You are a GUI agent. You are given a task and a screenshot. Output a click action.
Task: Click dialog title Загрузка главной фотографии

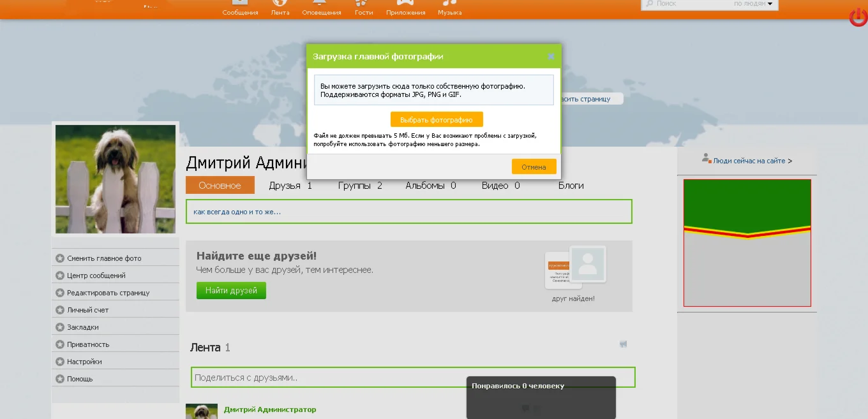click(378, 56)
